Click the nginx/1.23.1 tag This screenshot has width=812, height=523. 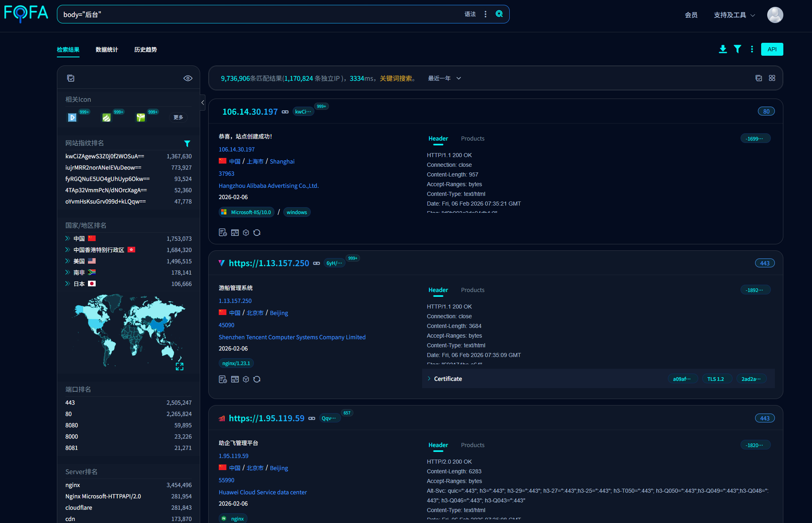coord(236,363)
